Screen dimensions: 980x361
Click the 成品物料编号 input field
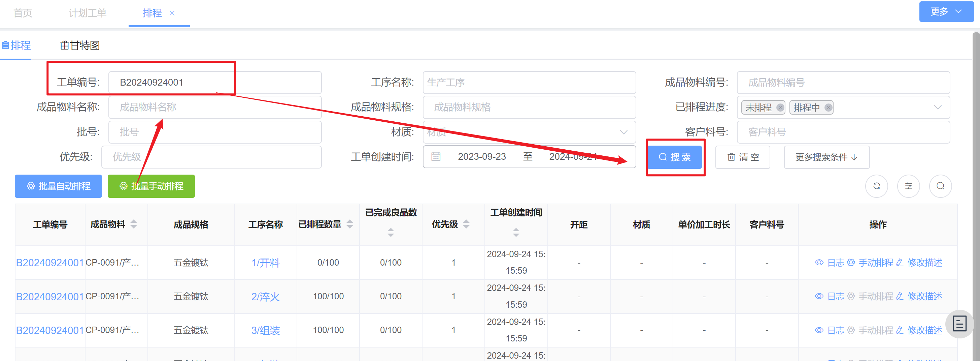(843, 82)
